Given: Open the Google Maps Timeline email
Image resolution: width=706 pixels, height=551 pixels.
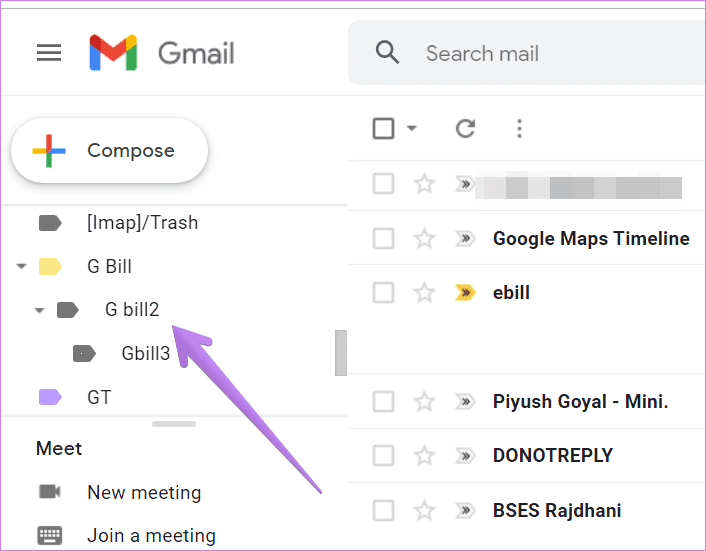Looking at the screenshot, I should [591, 238].
